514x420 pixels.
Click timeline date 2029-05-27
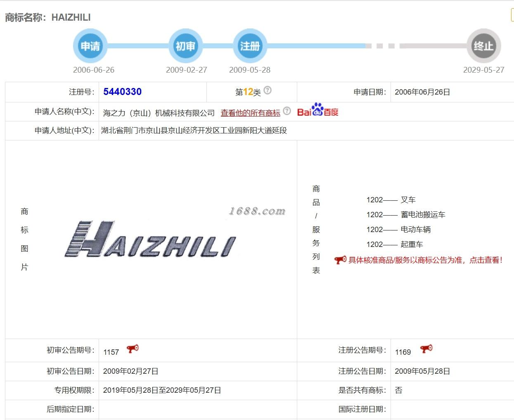click(484, 70)
